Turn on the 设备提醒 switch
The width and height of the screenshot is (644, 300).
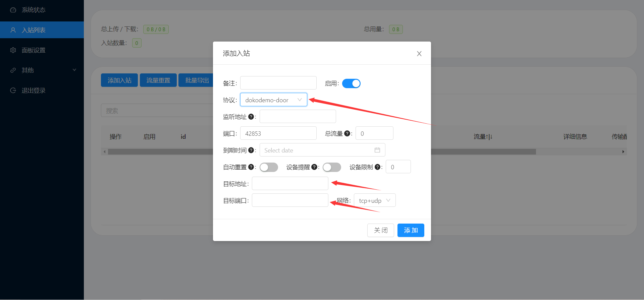coord(332,167)
